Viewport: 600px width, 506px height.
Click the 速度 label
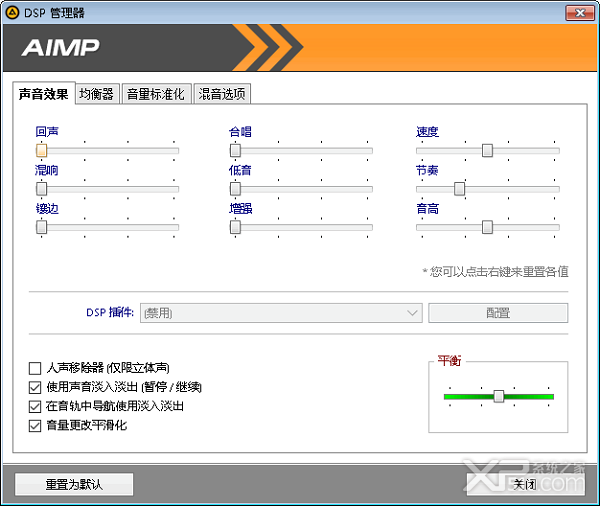click(x=427, y=132)
